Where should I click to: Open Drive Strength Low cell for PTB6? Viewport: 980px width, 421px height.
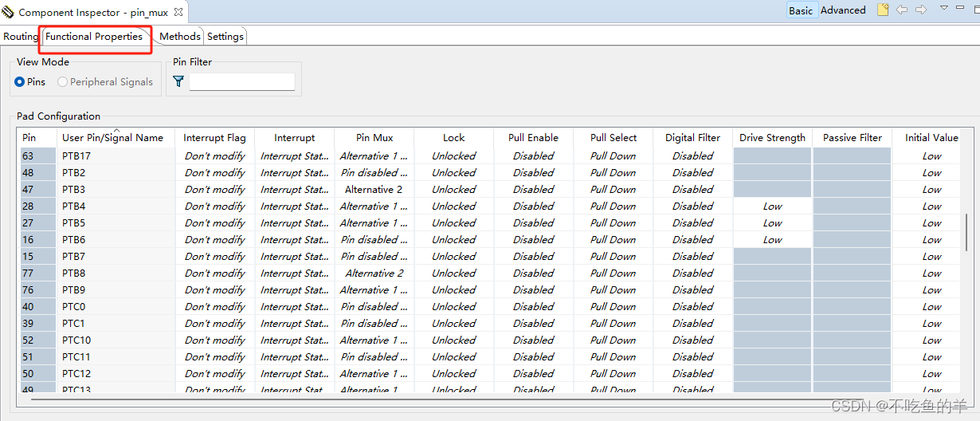pyautogui.click(x=772, y=239)
